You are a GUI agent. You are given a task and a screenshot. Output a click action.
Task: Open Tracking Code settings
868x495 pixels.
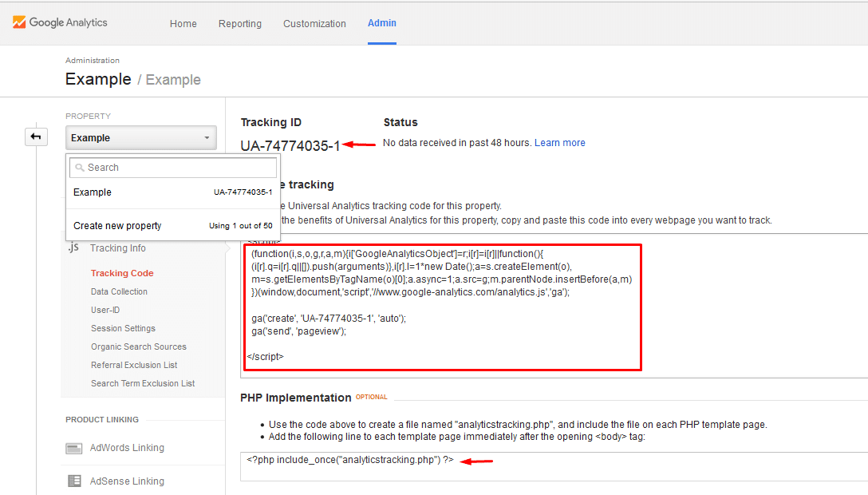pyautogui.click(x=122, y=273)
